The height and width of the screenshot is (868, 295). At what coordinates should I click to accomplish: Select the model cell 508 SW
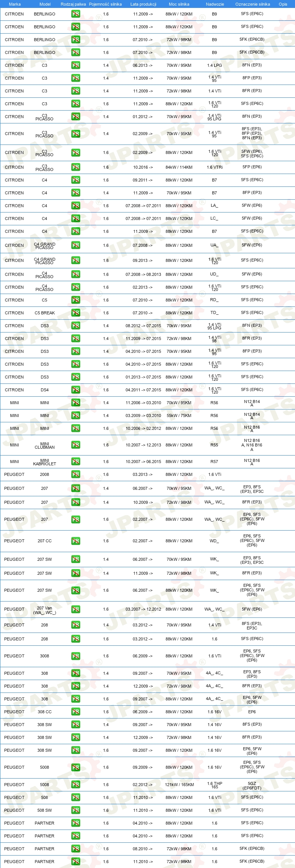[x=45, y=810]
